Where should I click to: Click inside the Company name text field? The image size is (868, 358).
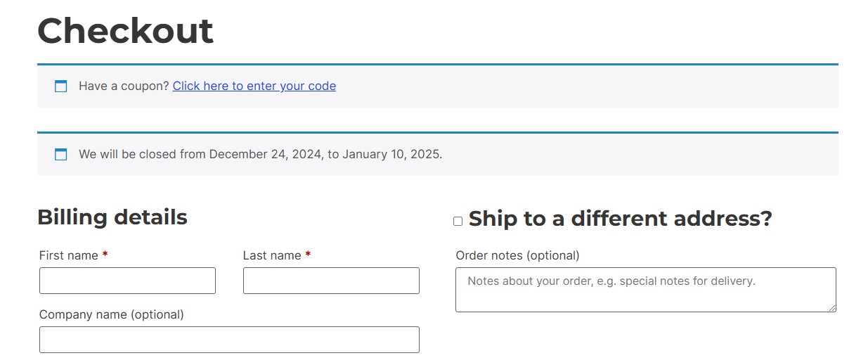[229, 340]
